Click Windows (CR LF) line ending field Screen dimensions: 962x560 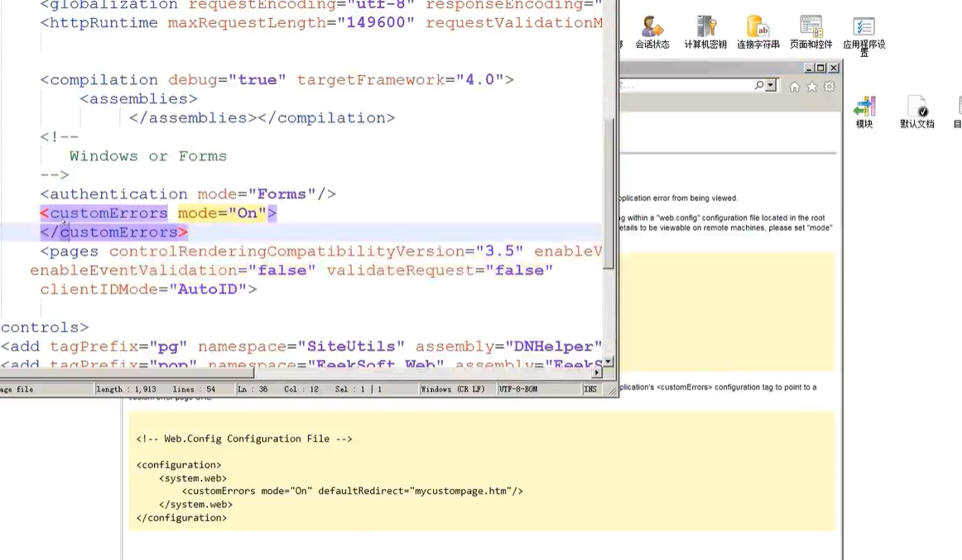coord(453,389)
